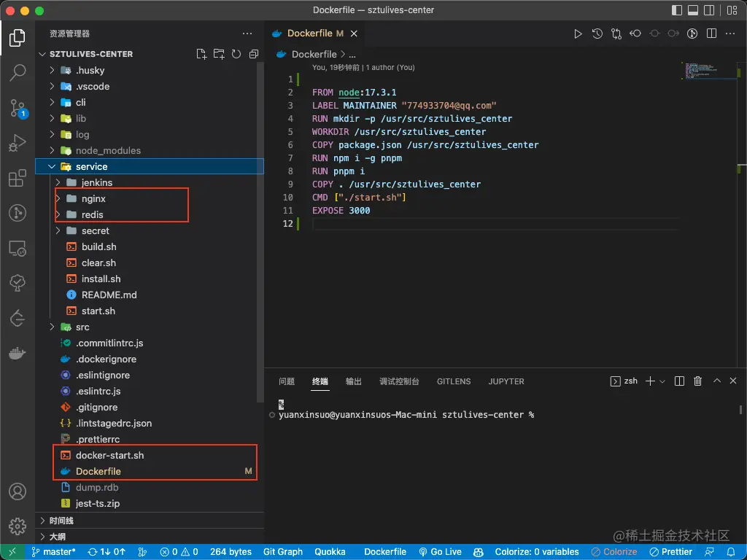This screenshot has width=747, height=560.
Task: Collapse all folders in explorer
Action: [x=254, y=54]
